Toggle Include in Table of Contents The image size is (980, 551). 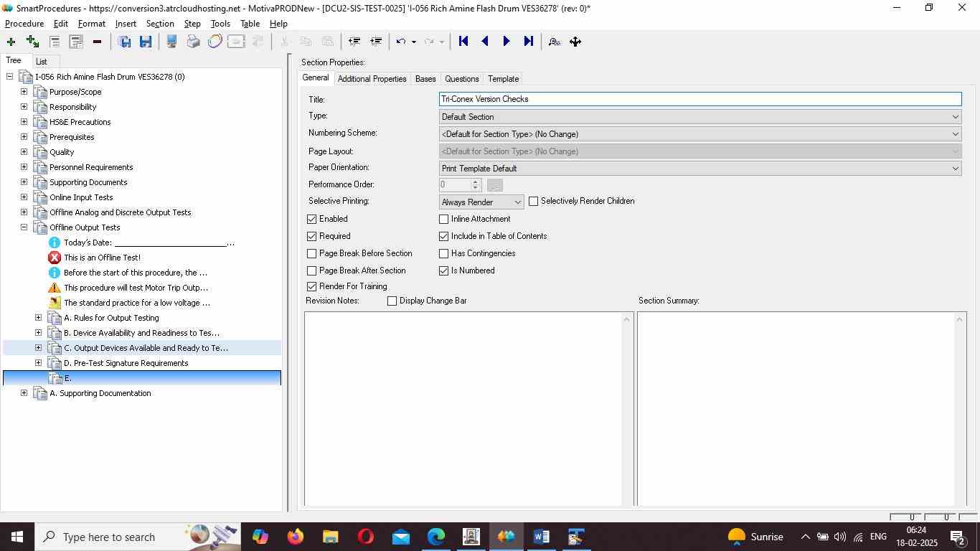tap(443, 236)
